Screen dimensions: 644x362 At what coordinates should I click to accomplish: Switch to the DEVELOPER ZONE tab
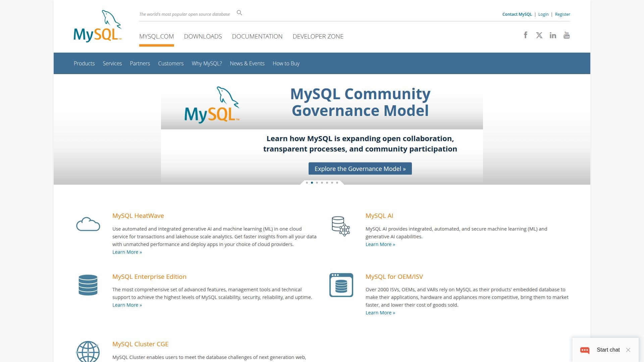(x=318, y=37)
